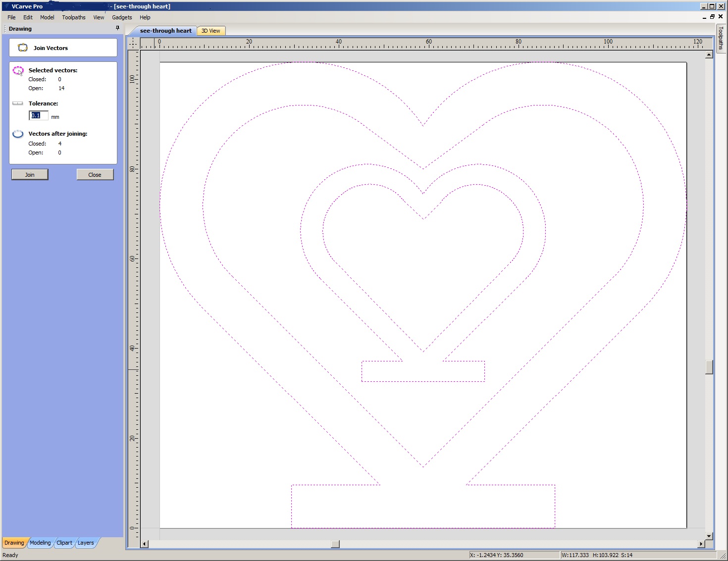The width and height of the screenshot is (728, 561).
Task: Click the Tolerance value input field
Action: (x=39, y=115)
